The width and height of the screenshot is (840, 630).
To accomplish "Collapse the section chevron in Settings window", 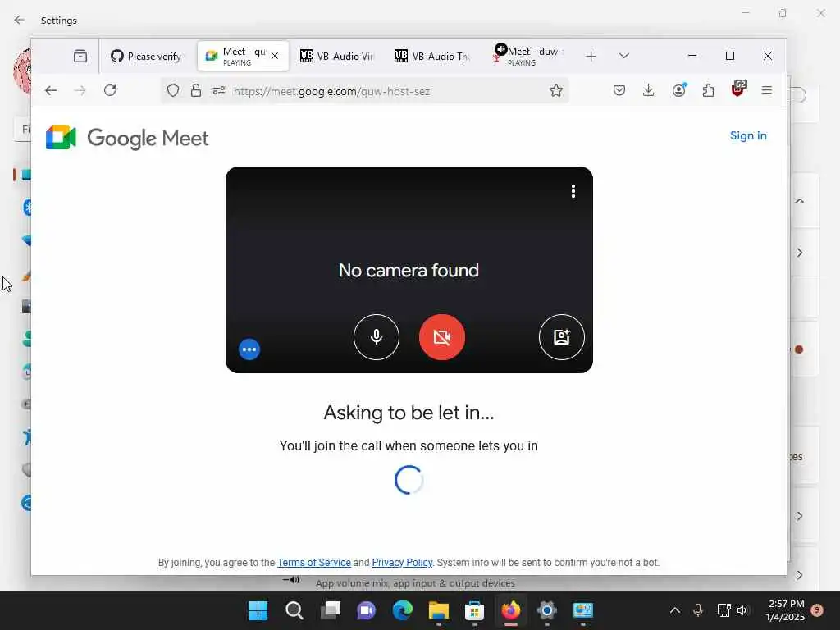I will (x=799, y=201).
